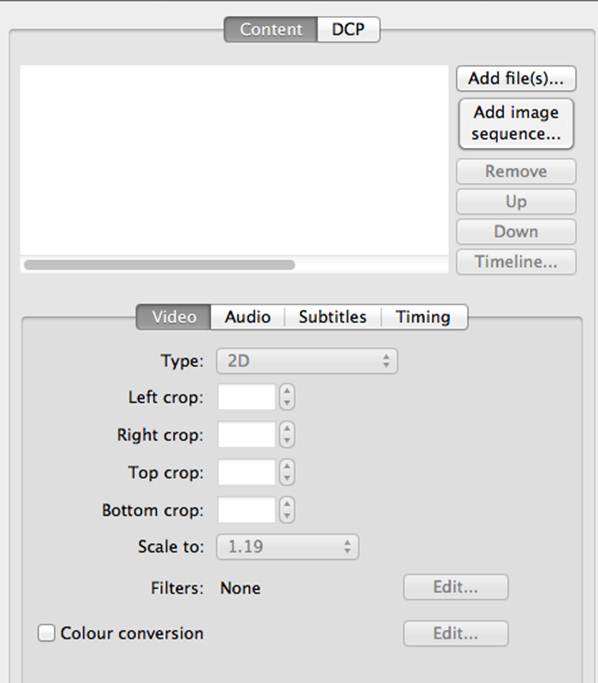Open the Subtitles tab
598x683 pixels.
333,317
